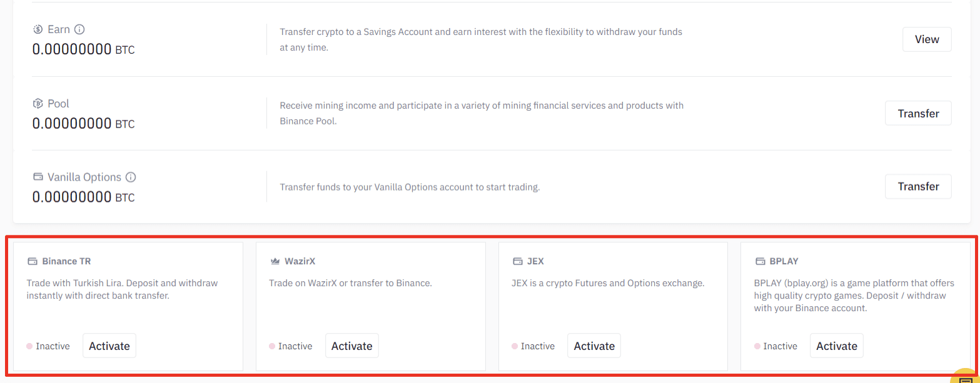Viewport: 980px width, 383px height.
Task: Click the Binance TR Inactive status indicator
Action: 48,346
